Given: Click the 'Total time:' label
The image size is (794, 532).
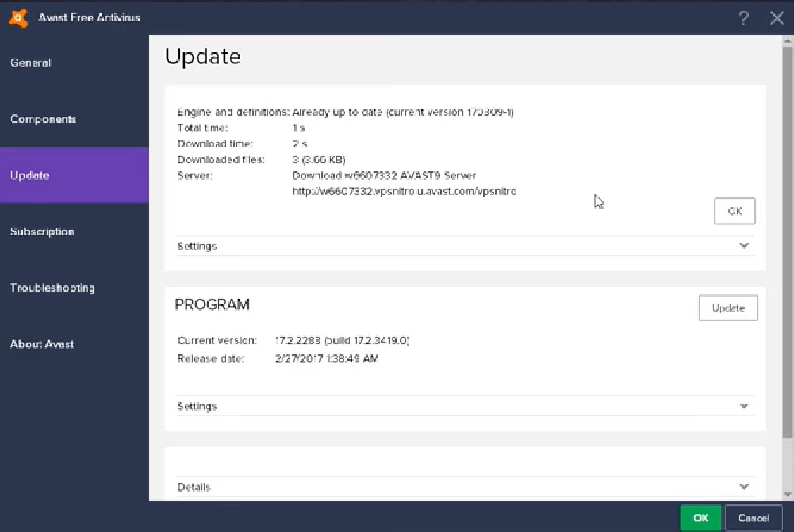Looking at the screenshot, I should click(x=202, y=128).
